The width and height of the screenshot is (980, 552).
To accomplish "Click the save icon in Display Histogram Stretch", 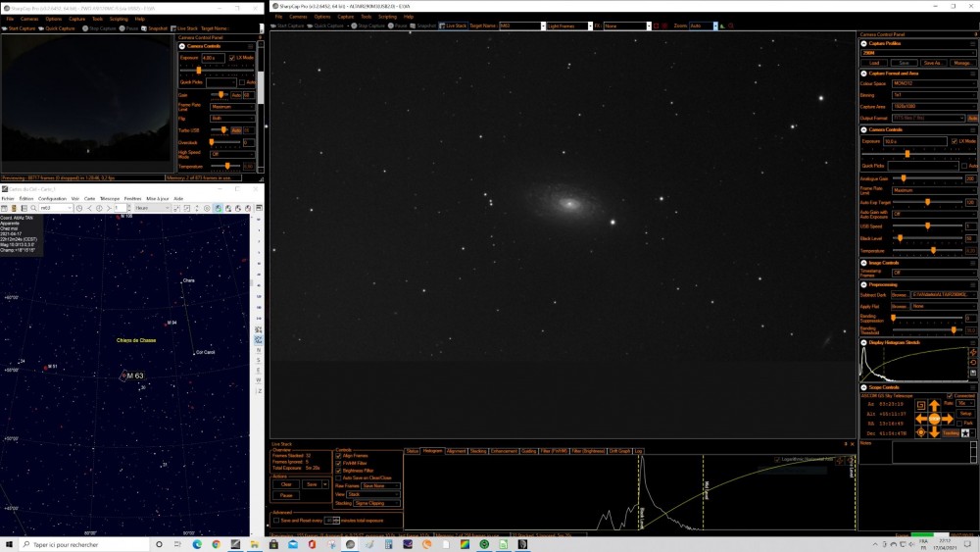I will (973, 374).
